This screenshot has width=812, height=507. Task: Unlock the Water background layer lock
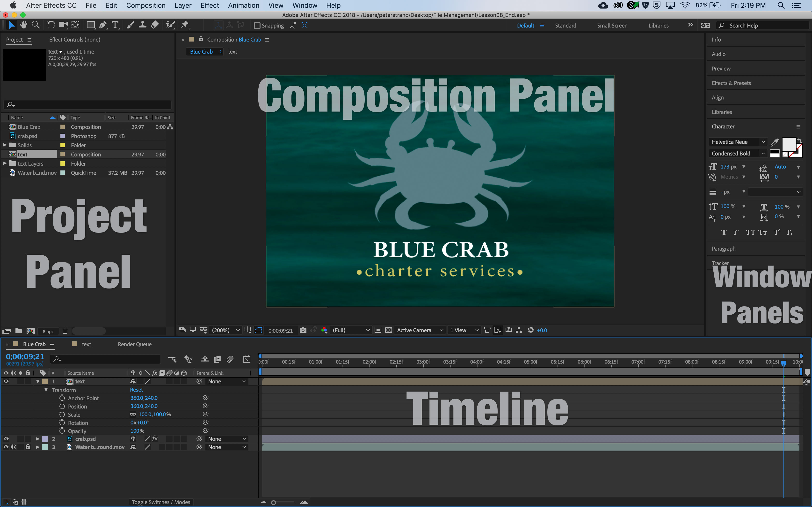coord(28,447)
